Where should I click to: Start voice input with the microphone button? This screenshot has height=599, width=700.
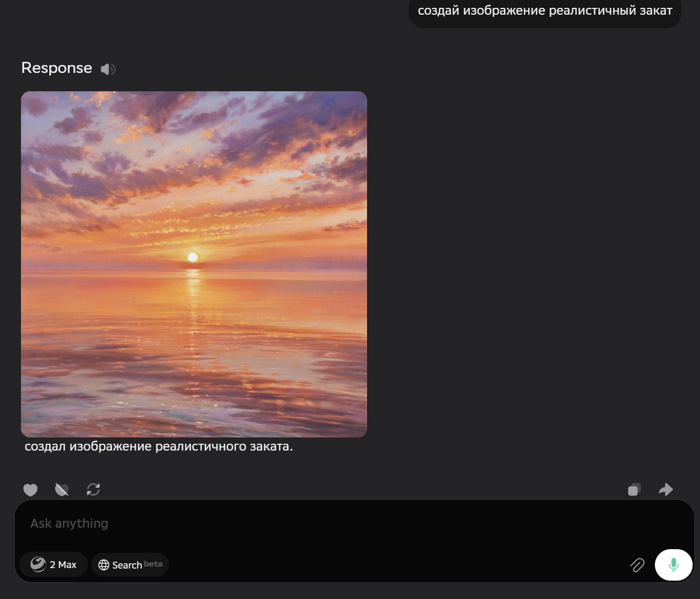tap(674, 565)
